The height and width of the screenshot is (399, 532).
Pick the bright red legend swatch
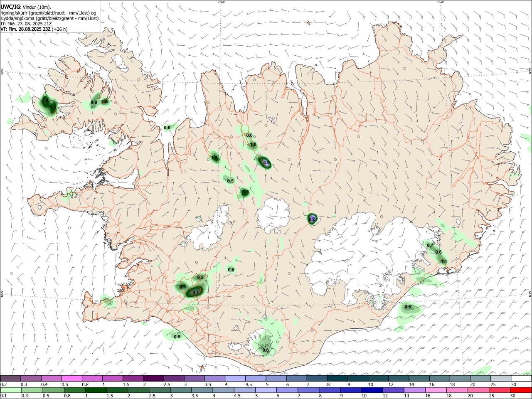(x=521, y=390)
